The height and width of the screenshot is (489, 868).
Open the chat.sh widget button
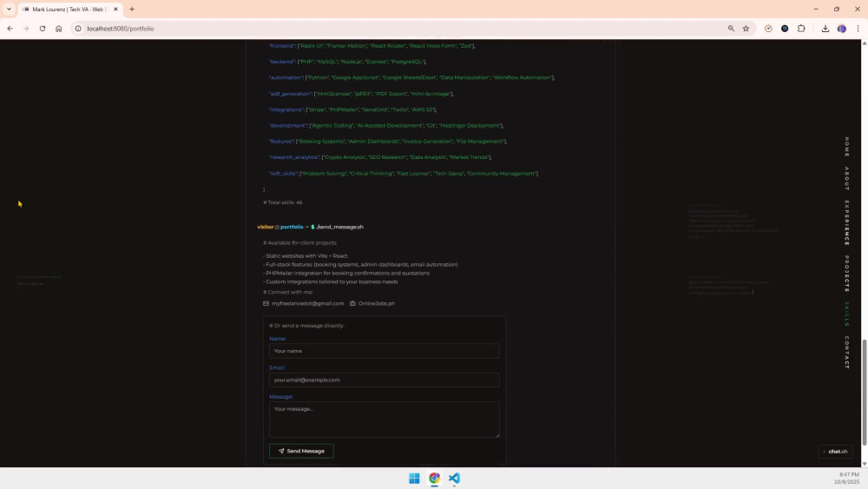pyautogui.click(x=835, y=452)
